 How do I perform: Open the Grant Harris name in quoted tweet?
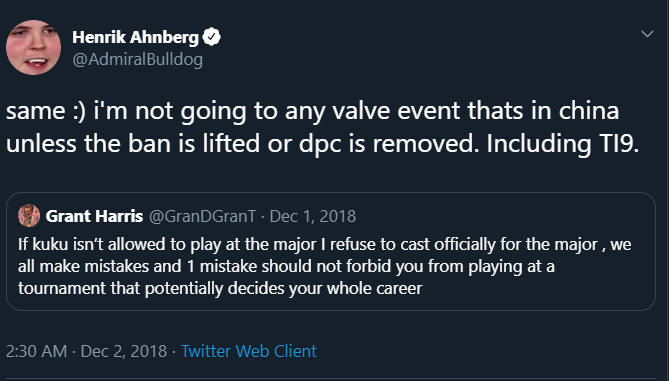click(x=94, y=216)
